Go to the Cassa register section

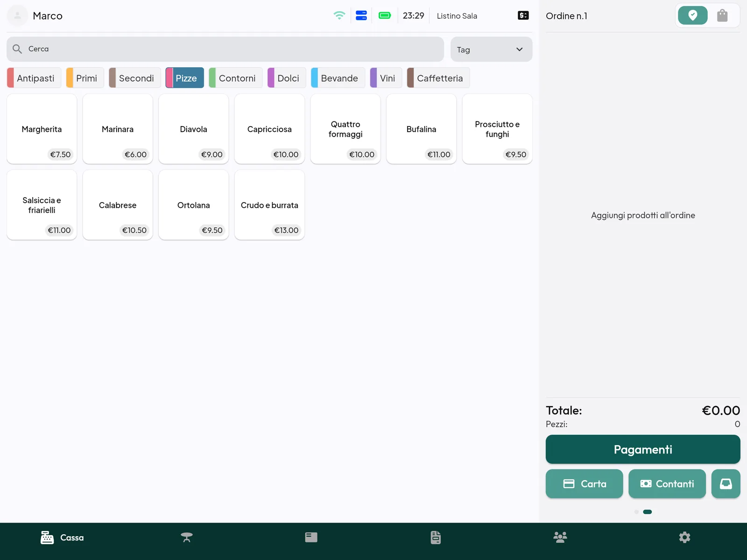click(62, 538)
